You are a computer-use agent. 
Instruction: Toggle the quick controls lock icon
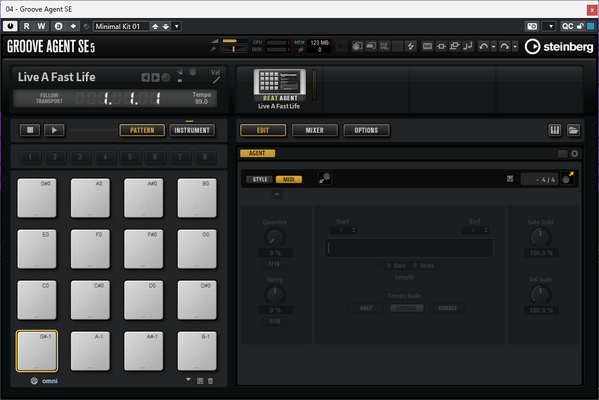(580, 26)
